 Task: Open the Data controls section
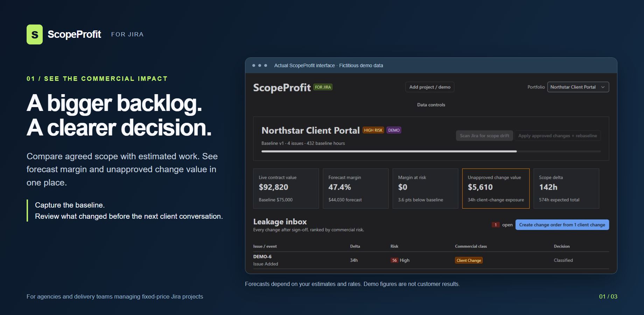coord(431,105)
